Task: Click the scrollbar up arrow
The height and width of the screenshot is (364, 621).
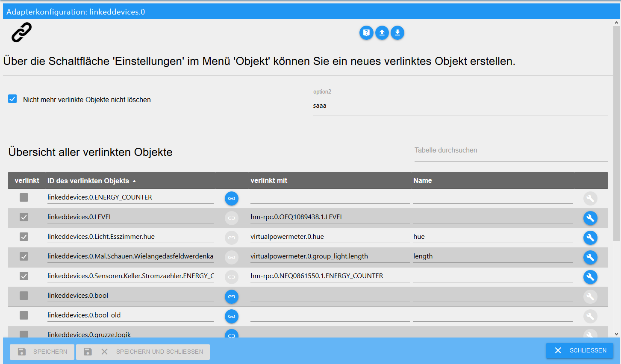Action: (x=616, y=22)
